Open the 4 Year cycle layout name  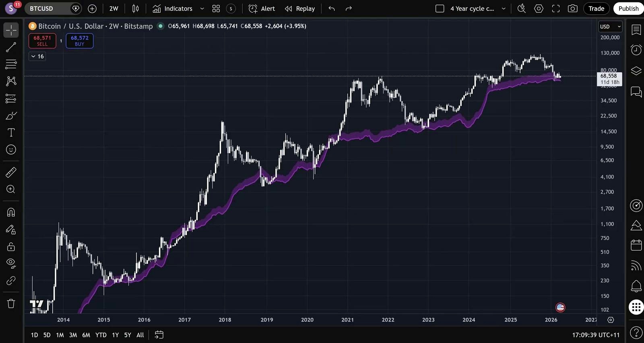[472, 8]
